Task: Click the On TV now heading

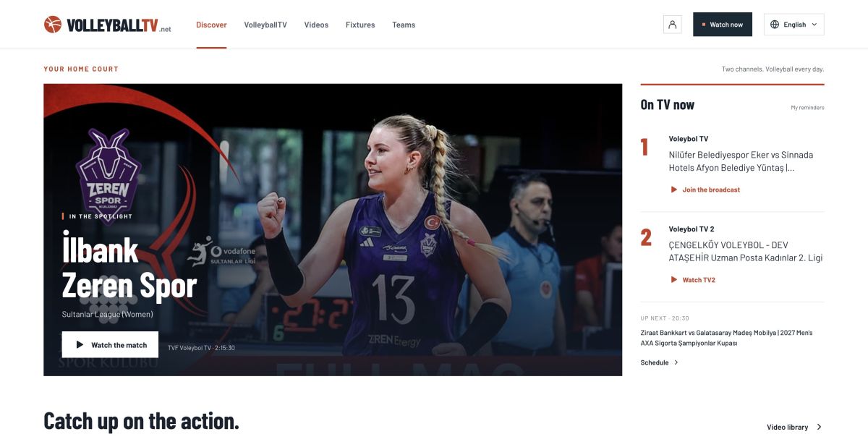Action: [x=667, y=105]
